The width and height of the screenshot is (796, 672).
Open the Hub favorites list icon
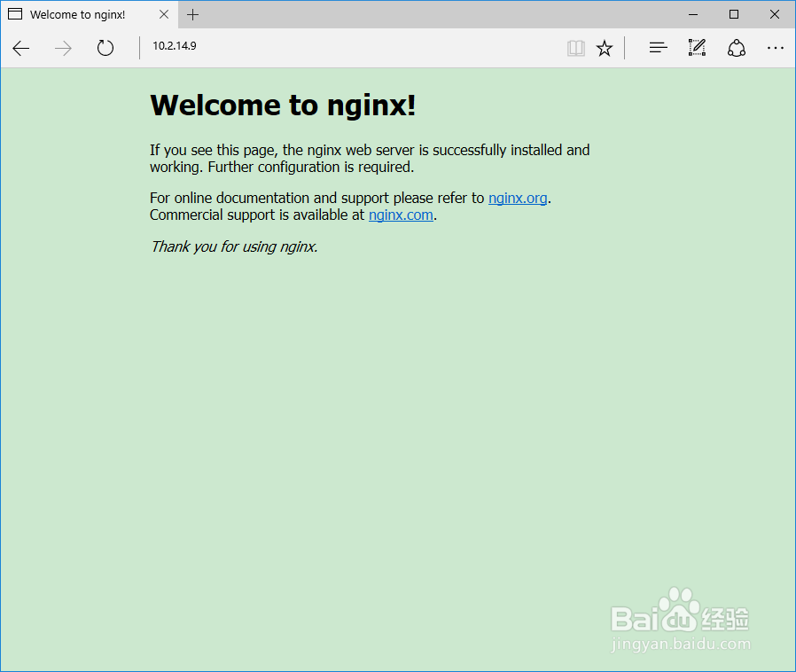(x=658, y=48)
